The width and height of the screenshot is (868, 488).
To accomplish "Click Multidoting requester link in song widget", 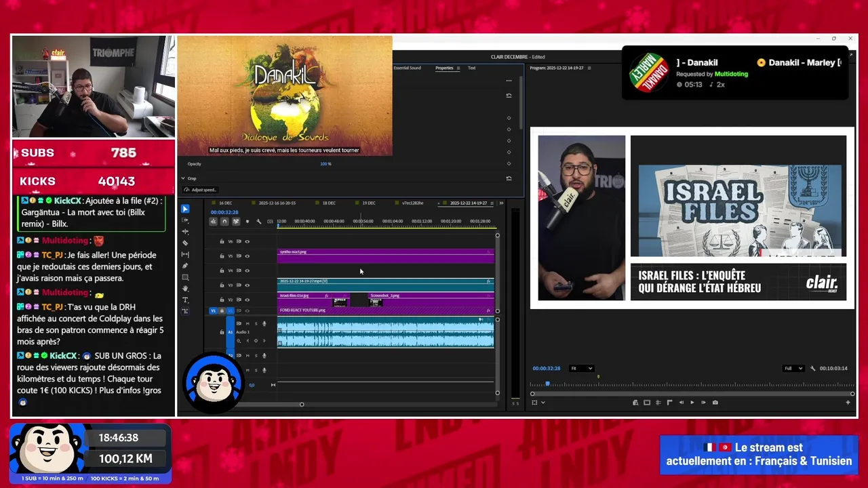I will [731, 74].
